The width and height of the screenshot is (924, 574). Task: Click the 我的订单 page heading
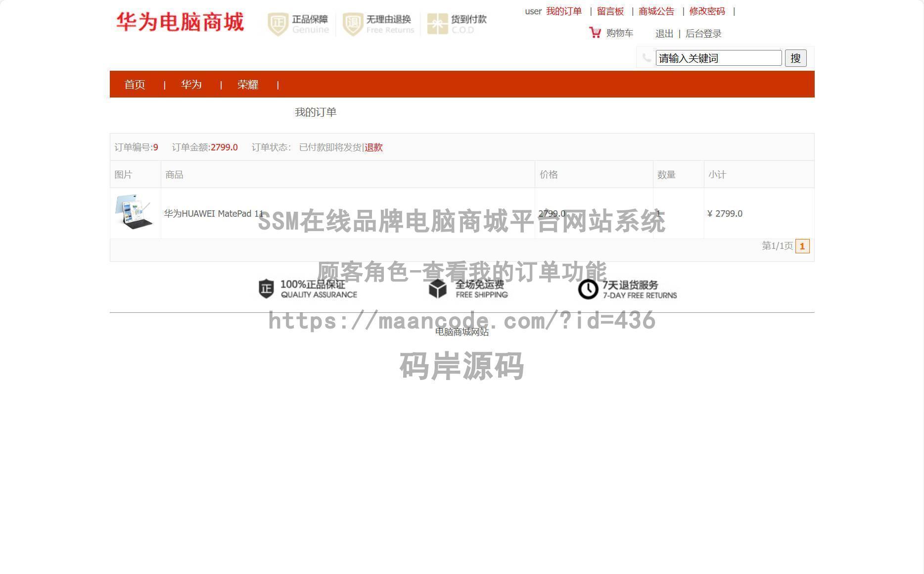pos(316,112)
